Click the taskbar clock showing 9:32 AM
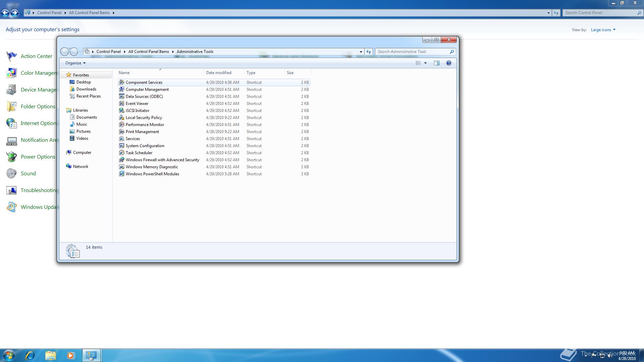This screenshot has height=362, width=644. tap(627, 356)
